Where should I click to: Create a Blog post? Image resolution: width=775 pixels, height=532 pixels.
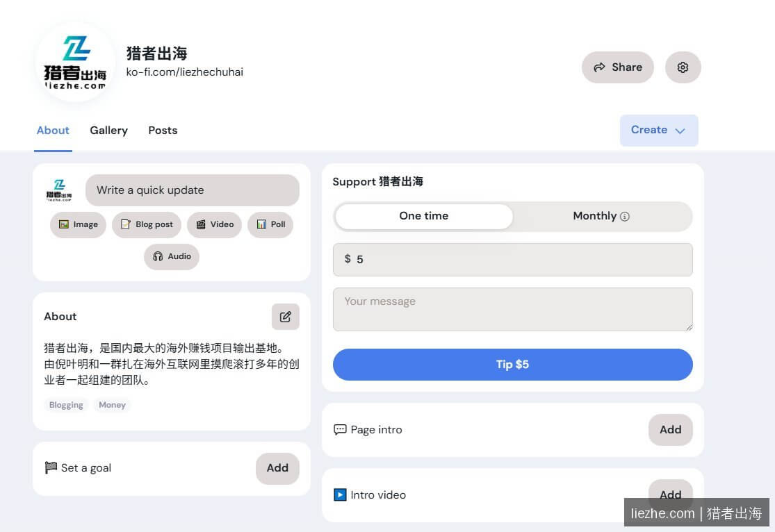coord(147,225)
